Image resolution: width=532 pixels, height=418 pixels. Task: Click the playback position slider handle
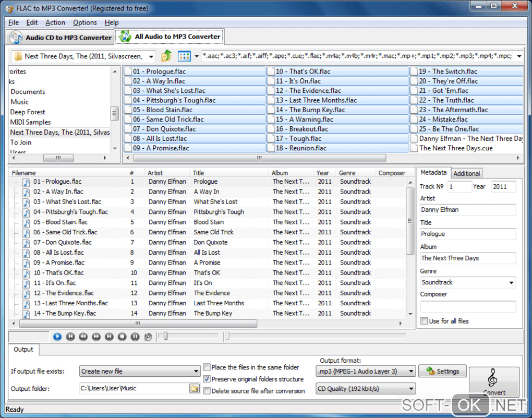coord(227,336)
